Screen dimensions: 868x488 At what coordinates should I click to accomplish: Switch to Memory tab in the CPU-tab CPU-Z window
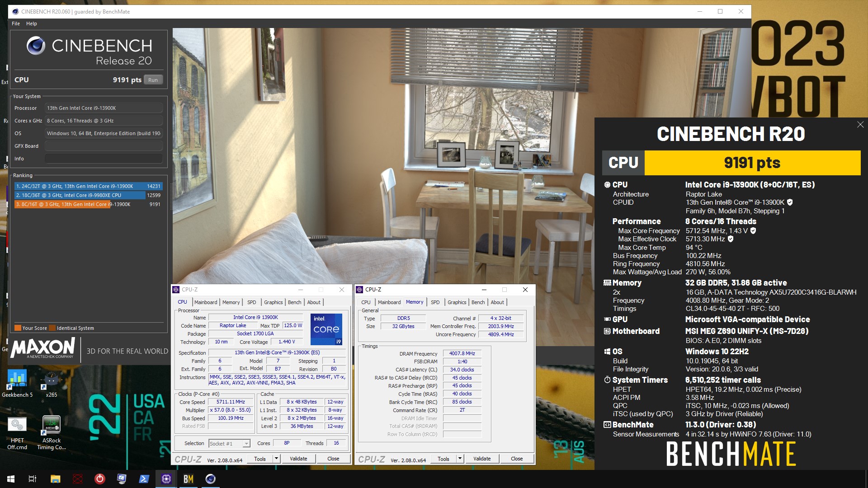231,302
